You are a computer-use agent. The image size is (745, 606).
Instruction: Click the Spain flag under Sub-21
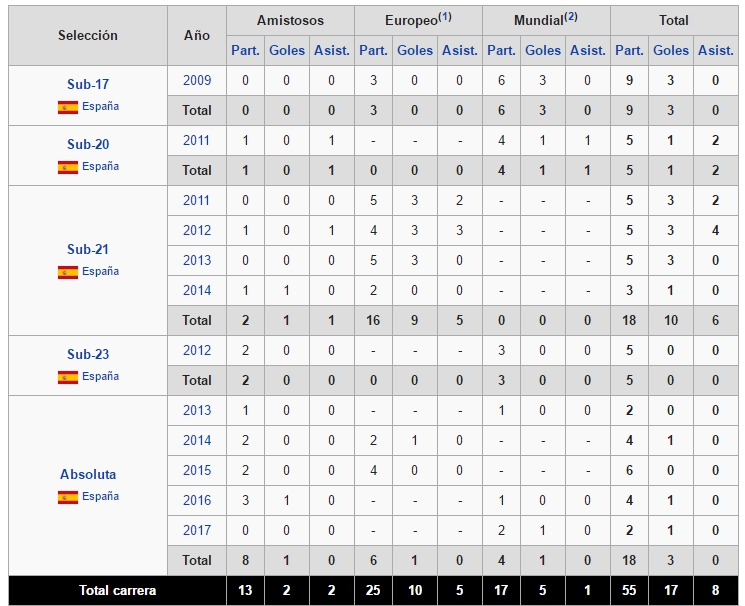(68, 272)
